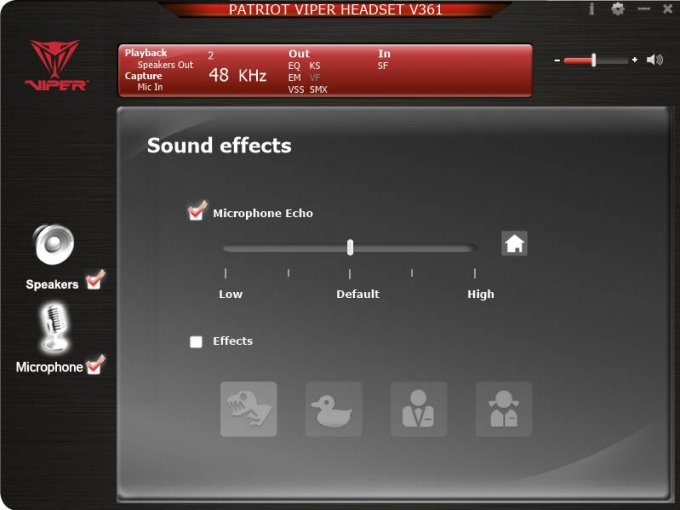The image size is (680, 510).
Task: Click the SMX indicator under Out
Action: (318, 90)
